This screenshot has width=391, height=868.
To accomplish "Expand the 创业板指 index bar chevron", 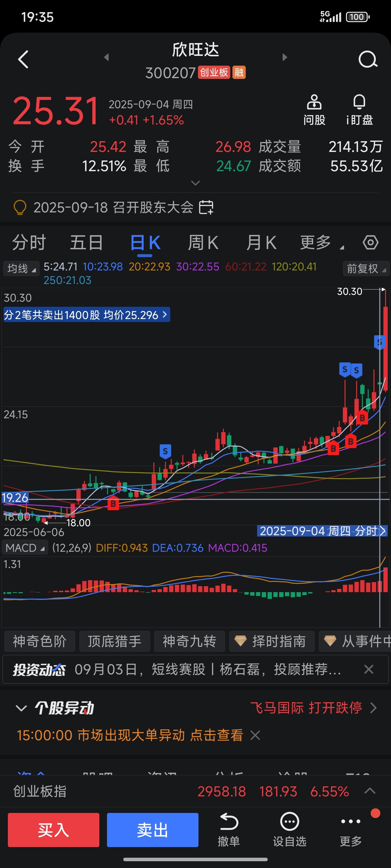I will point(370,790).
